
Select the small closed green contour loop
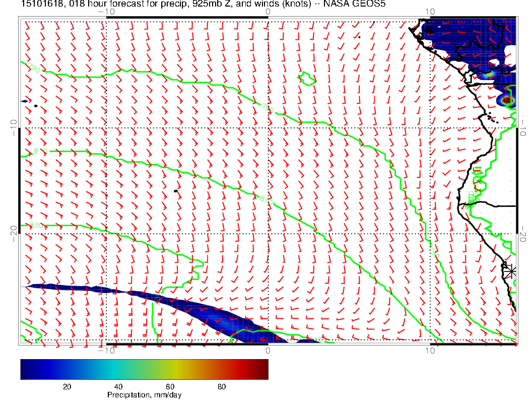point(306,79)
